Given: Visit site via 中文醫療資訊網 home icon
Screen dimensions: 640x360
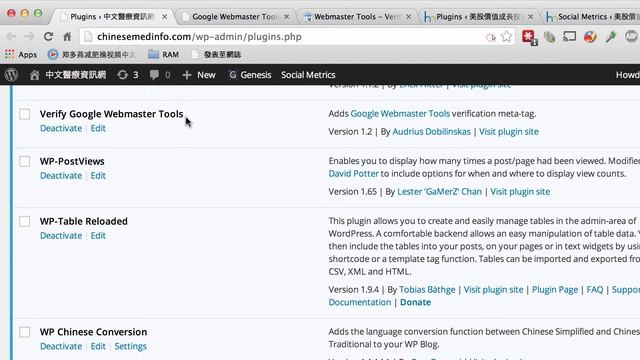Looking at the screenshot, I should [68, 75].
